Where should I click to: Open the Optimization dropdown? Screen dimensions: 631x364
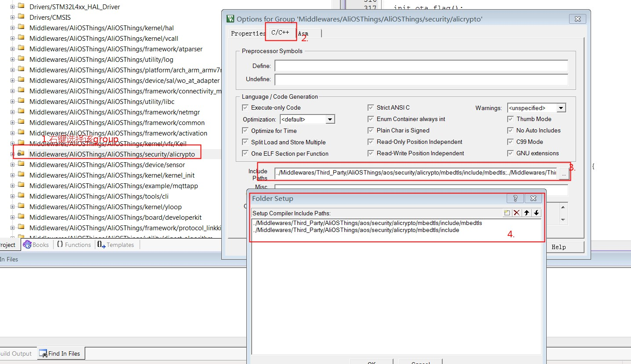(330, 119)
